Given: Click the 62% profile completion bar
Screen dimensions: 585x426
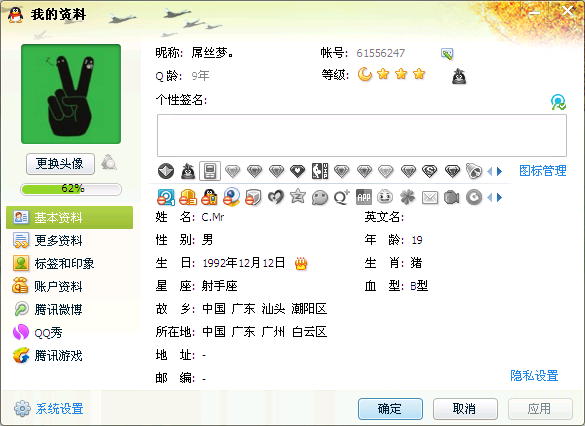Looking at the screenshot, I should pos(71,189).
